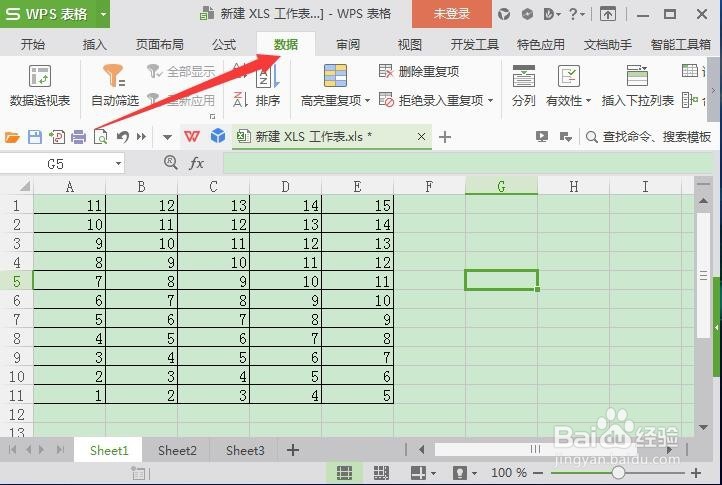This screenshot has height=485, width=722.
Task: Select cell E1 containing 15
Action: pyautogui.click(x=357, y=205)
